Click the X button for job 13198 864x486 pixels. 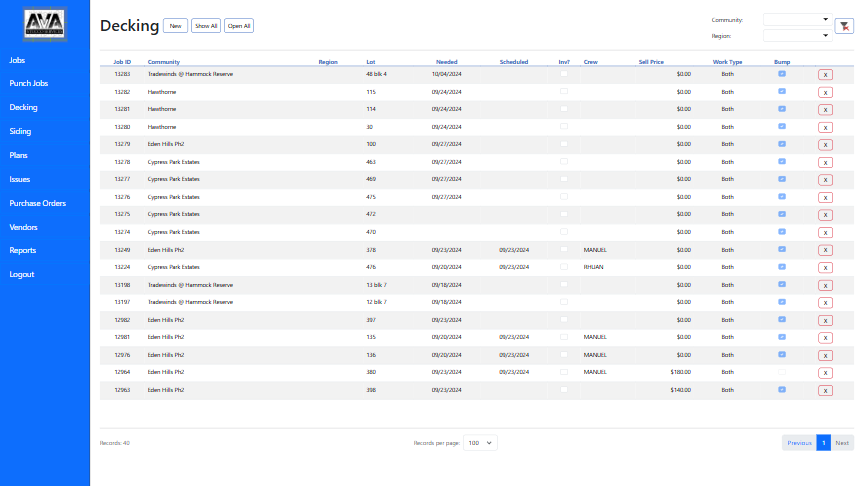pyautogui.click(x=825, y=285)
